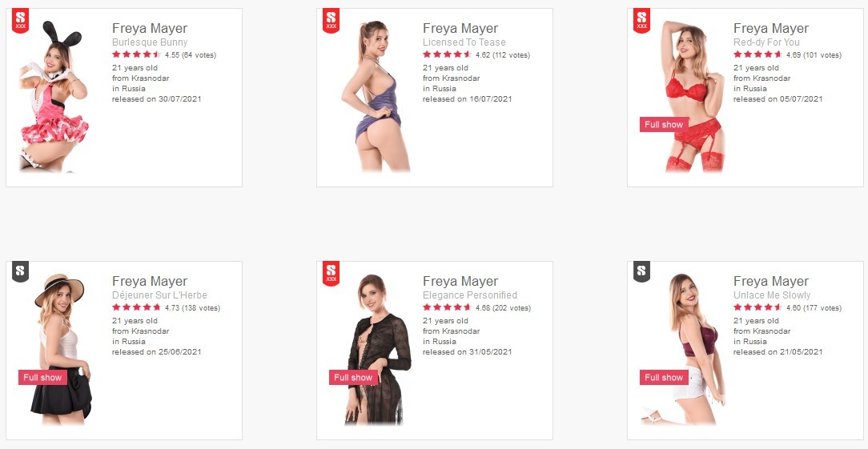The width and height of the screenshot is (868, 449).
Task: Click the gray S badge on Déjeuner Sur L'Herbe card
Action: pos(21,272)
